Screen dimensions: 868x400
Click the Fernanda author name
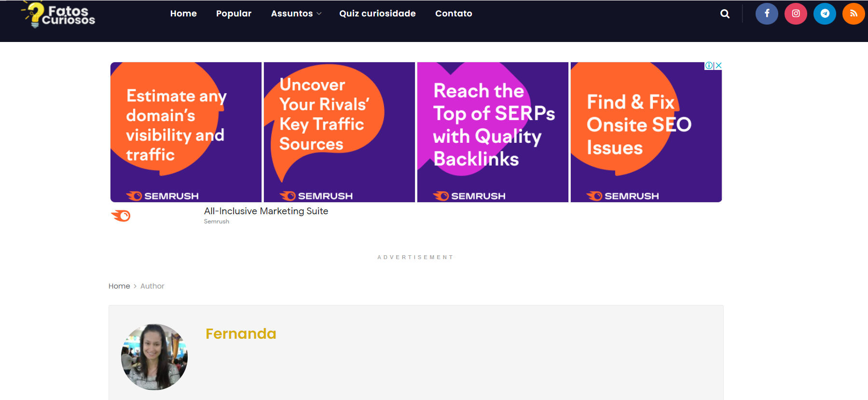(x=241, y=334)
